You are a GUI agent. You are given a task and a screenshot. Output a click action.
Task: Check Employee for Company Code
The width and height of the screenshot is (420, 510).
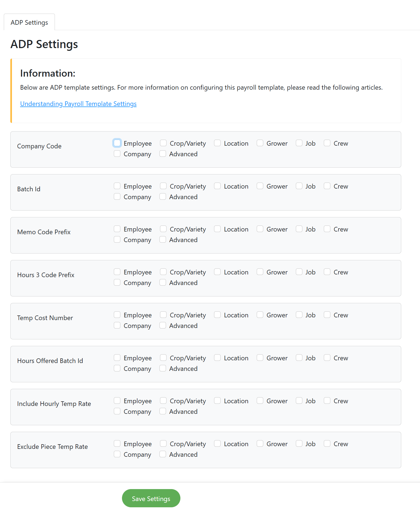117,143
